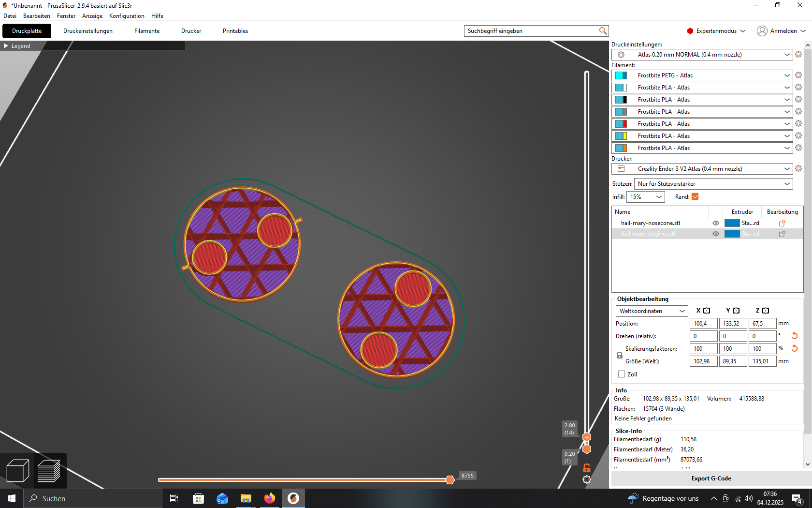The height and width of the screenshot is (508, 812).
Task: Add color change plus on vertical slider
Action: [587, 437]
